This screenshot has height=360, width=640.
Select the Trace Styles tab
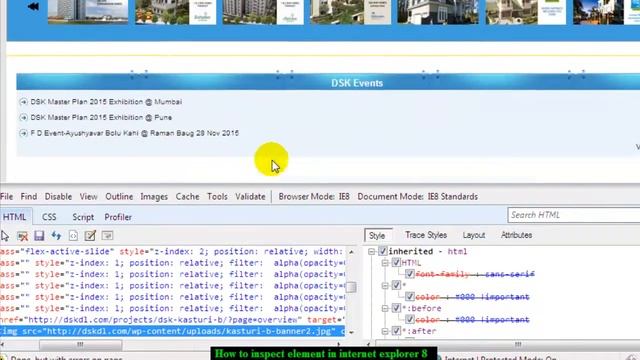point(426,235)
